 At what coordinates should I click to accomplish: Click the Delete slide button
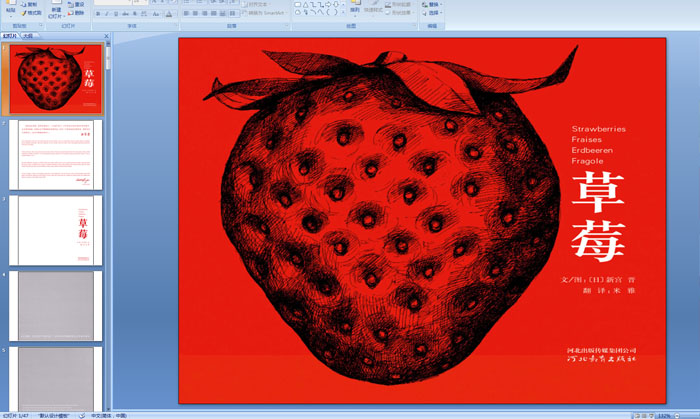[76, 13]
